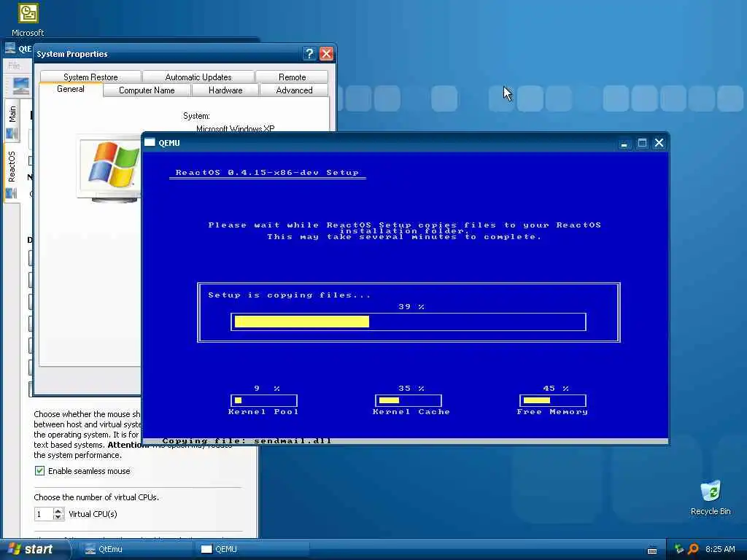Viewport: 747px width, 560px height.
Task: Click the 8:25 AM system clock
Action: pyautogui.click(x=720, y=549)
